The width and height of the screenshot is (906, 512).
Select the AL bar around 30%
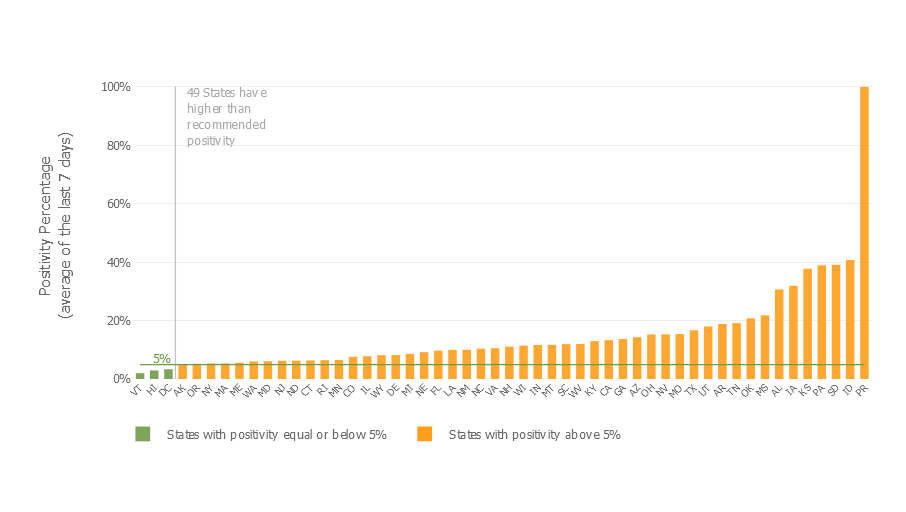[x=779, y=334]
